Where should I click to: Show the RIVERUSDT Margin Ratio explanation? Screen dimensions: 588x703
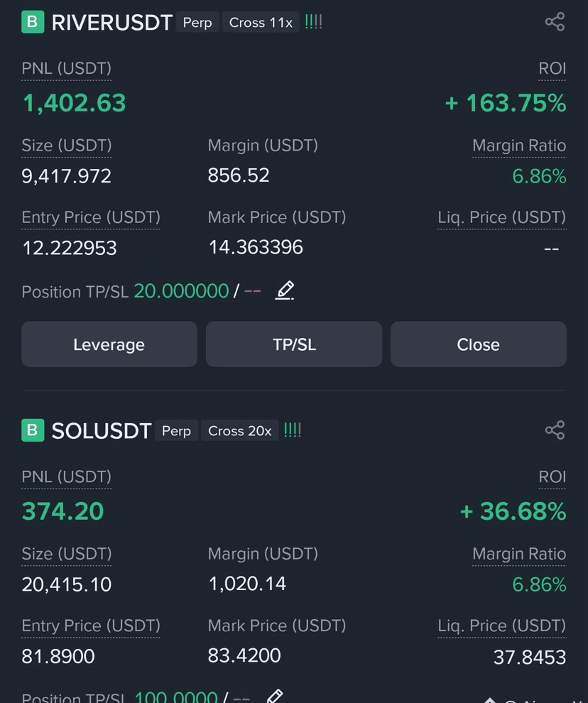519,146
